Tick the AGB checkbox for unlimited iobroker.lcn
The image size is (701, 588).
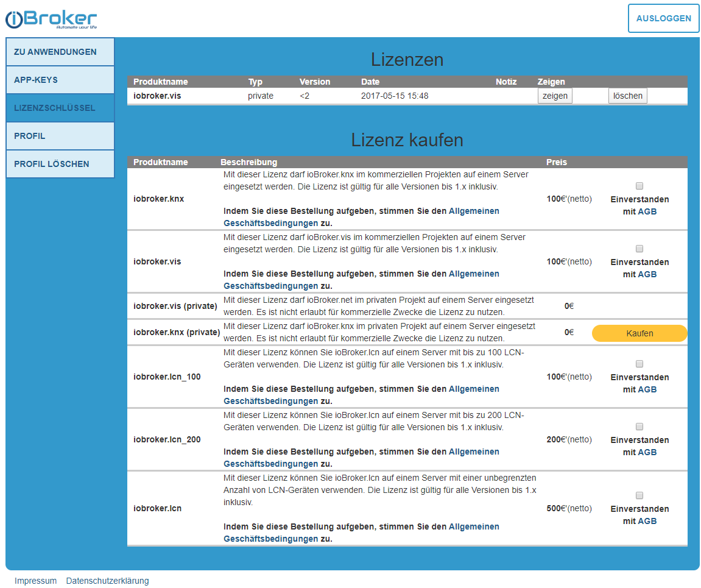tap(639, 495)
